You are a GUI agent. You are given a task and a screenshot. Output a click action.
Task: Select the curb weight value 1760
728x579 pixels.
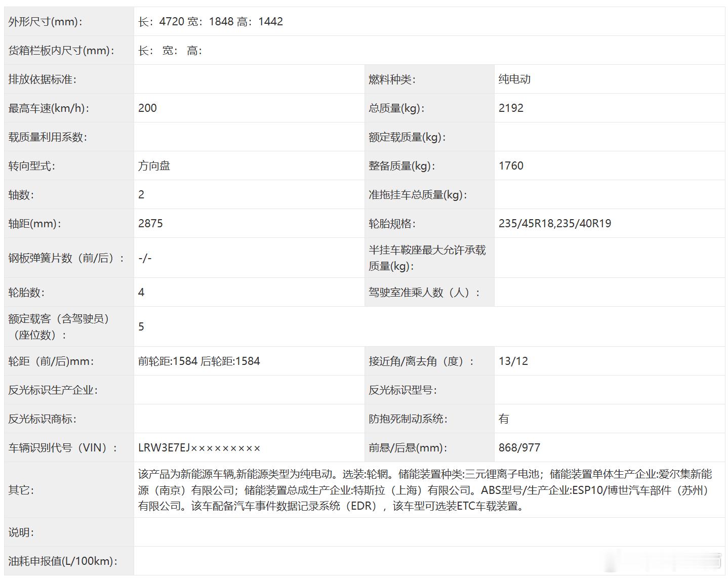click(511, 166)
